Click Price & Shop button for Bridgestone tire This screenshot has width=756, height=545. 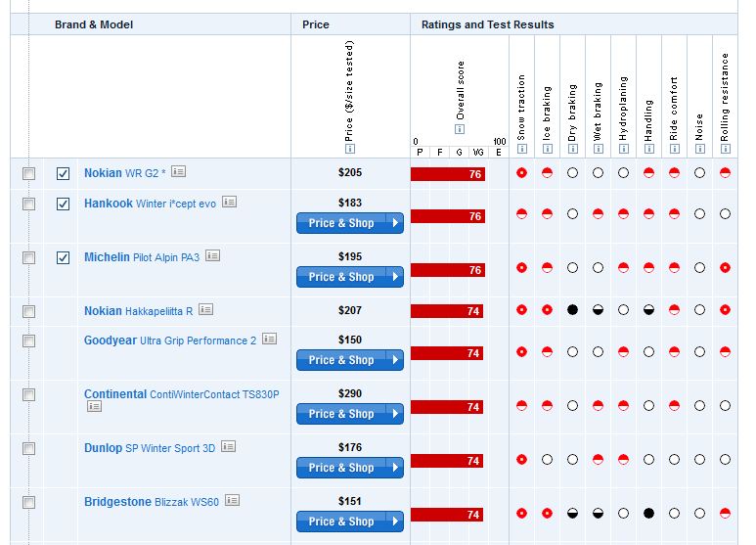tap(350, 522)
